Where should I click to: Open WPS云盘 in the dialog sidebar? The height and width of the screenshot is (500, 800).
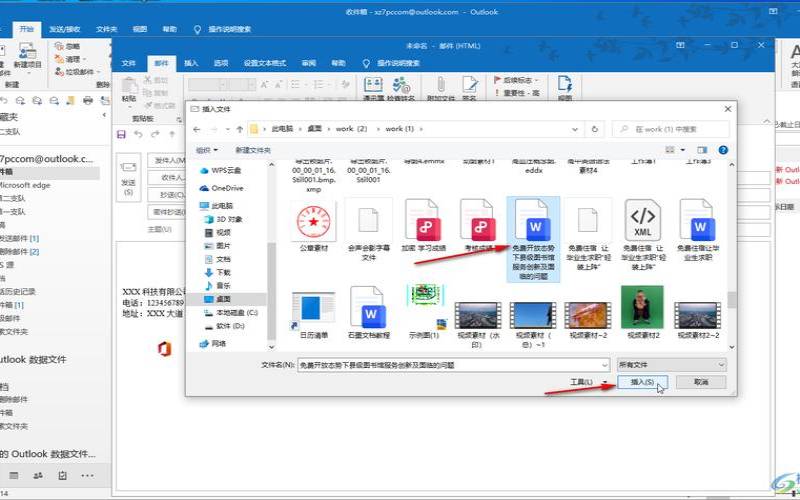220,170
